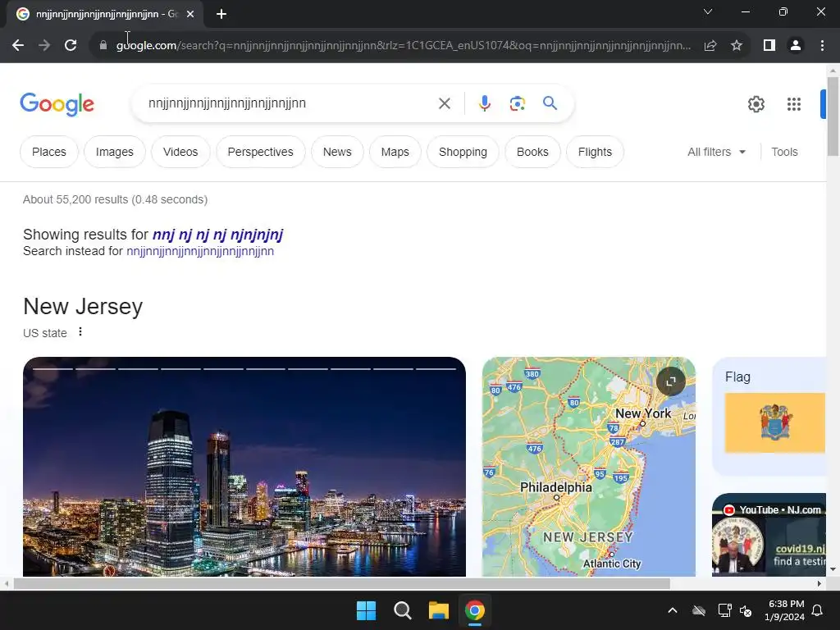Click the blue magnifier search icon
This screenshot has width=840, height=630.
tap(550, 103)
